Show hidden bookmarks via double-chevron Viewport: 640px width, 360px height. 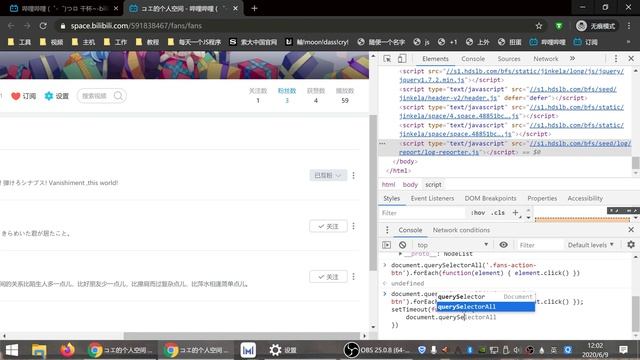click(x=629, y=42)
